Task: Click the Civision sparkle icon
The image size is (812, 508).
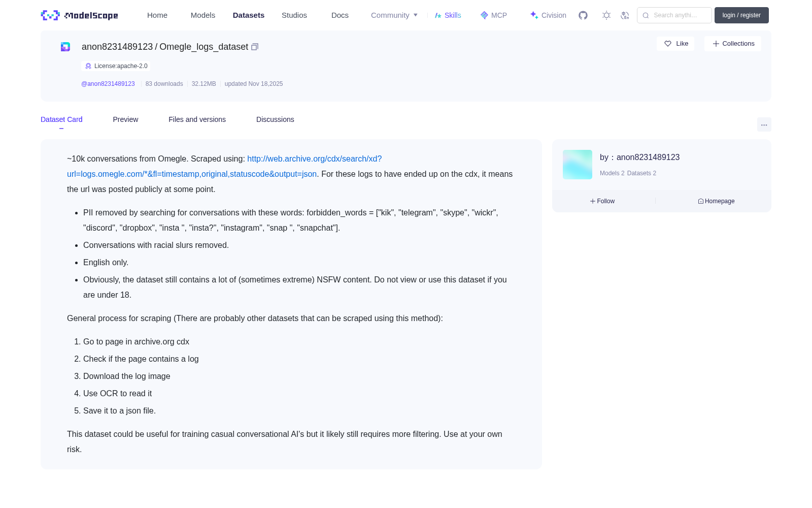Action: tap(534, 15)
